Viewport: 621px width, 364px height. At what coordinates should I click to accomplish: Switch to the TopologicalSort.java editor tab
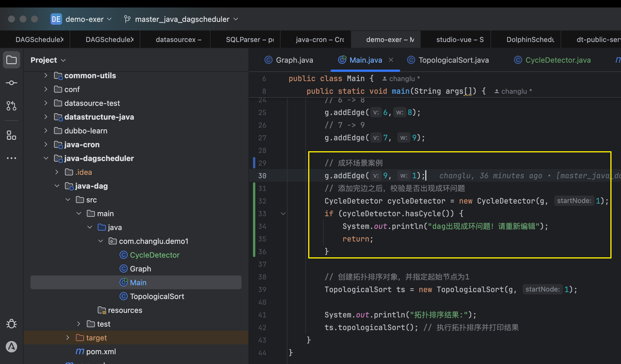(448, 60)
